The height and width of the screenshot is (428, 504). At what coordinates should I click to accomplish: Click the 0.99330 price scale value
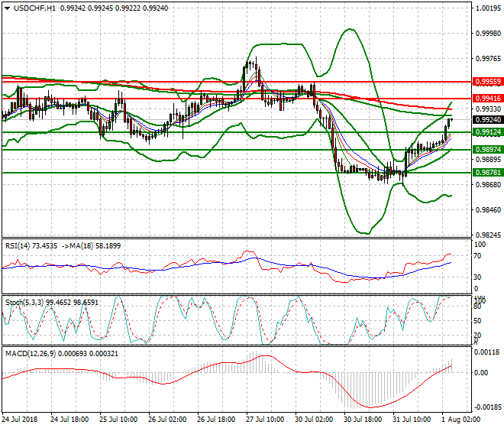pos(488,109)
